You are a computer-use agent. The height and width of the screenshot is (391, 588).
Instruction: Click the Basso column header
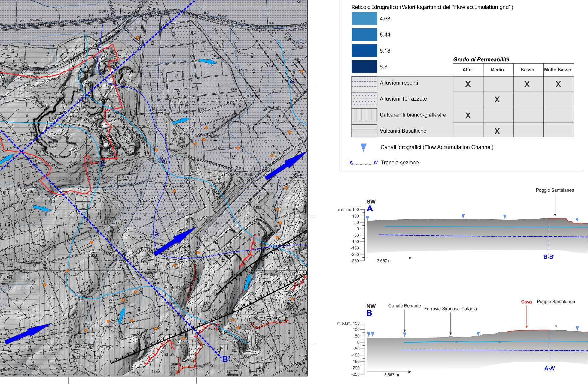point(527,70)
